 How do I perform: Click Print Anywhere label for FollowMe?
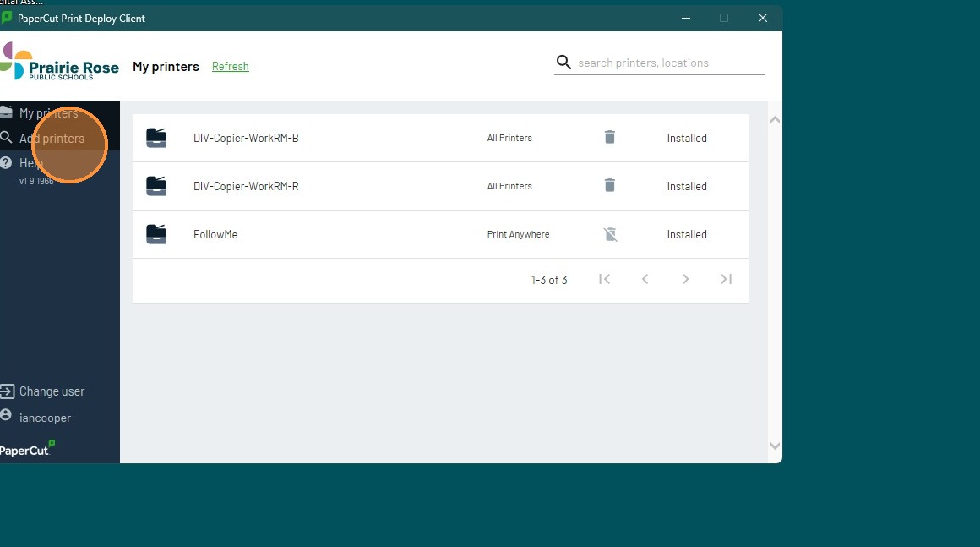click(x=518, y=234)
